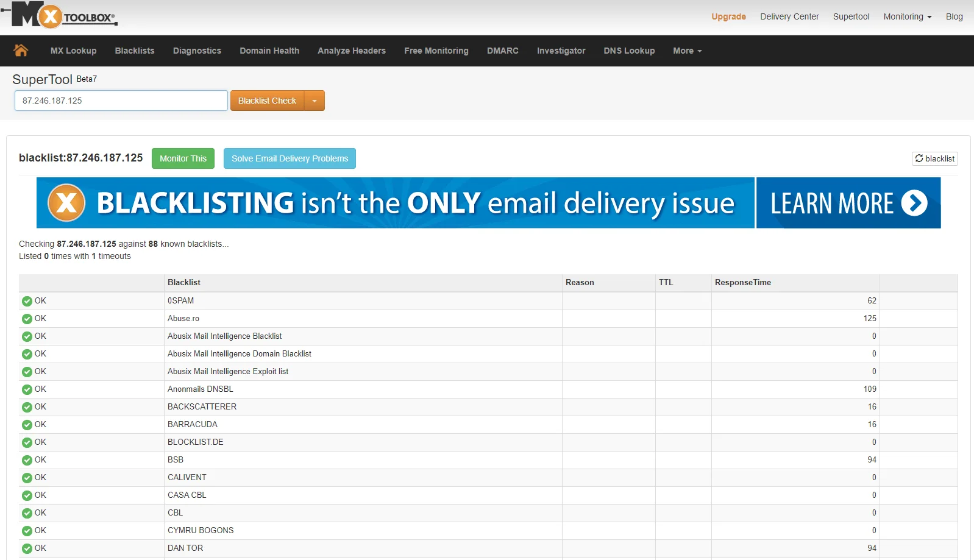Click the OK status icon for BARRACUDA
This screenshot has width=974, height=560.
click(x=27, y=425)
